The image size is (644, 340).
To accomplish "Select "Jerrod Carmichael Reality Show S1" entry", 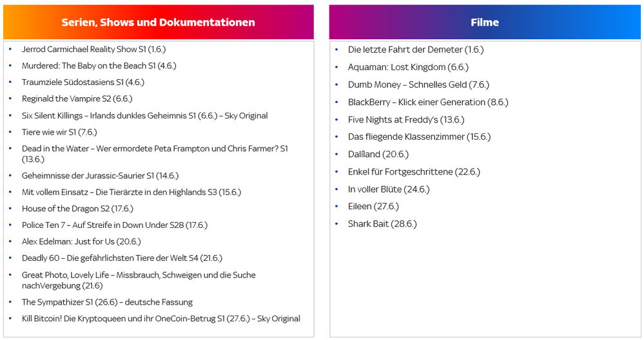I will pos(93,49).
